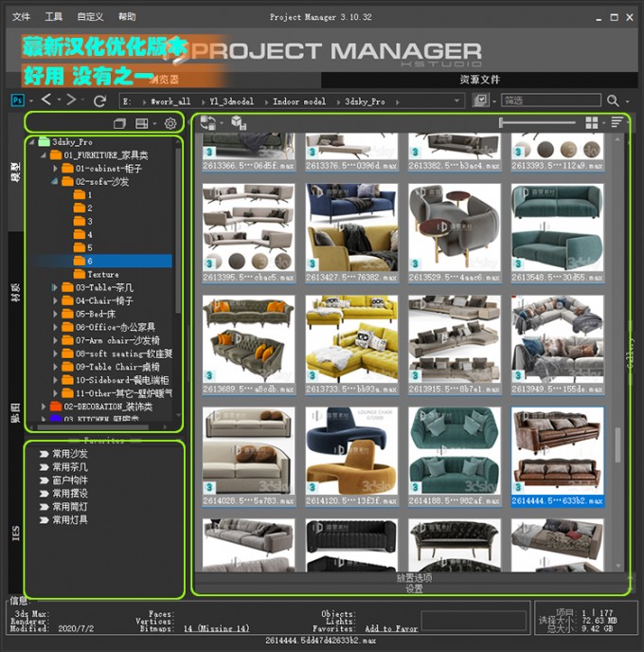Viewport: 644px width, 652px height.
Task: Select thumbnail 2614120.5…13f3f.max
Action: (x=351, y=457)
